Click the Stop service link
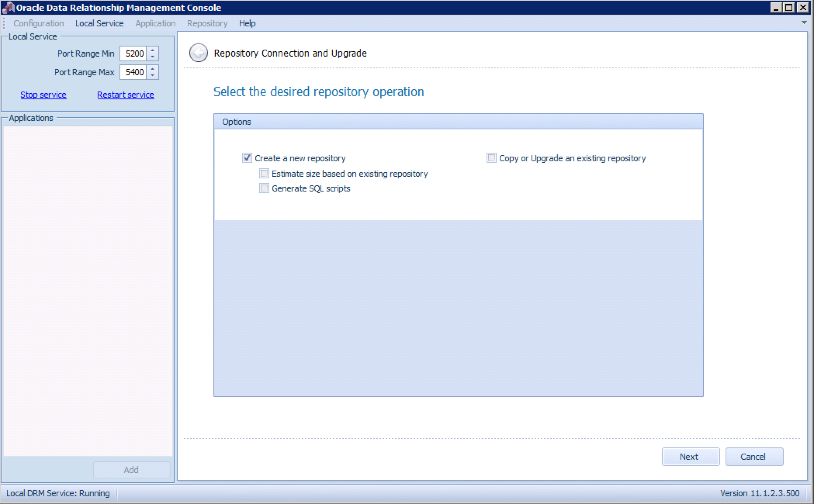Image resolution: width=814 pixels, height=504 pixels. tap(43, 95)
